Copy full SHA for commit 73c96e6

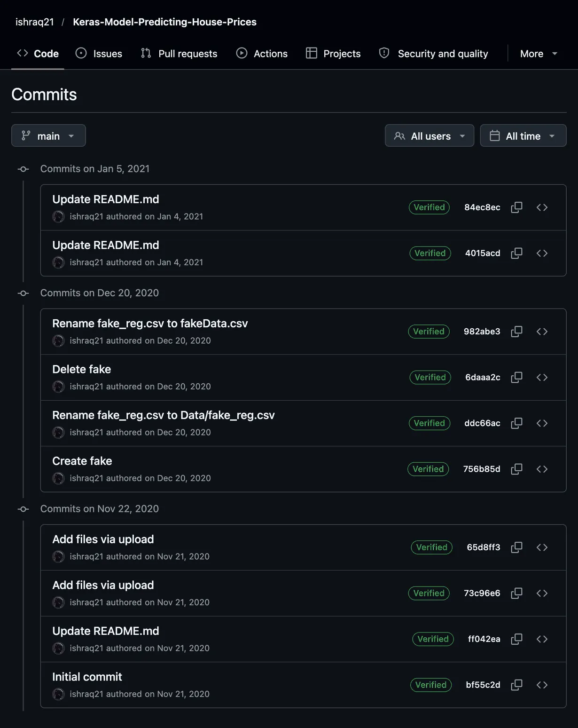click(516, 593)
